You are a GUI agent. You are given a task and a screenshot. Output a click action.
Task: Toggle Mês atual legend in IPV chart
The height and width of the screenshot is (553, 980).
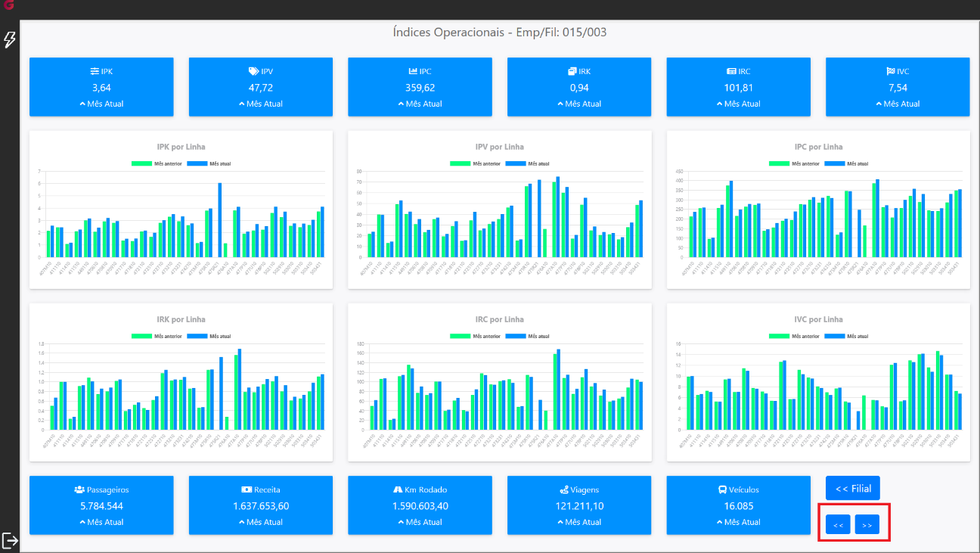pos(527,163)
